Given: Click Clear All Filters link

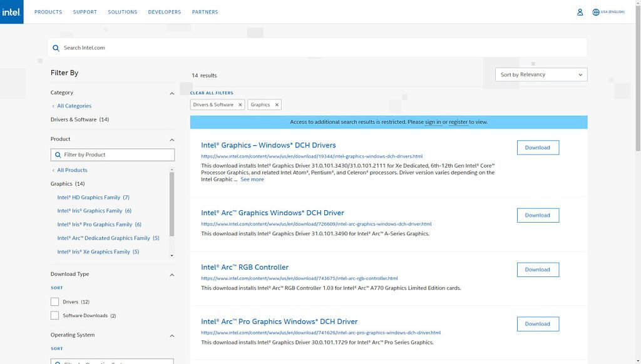Looking at the screenshot, I should (x=212, y=93).
